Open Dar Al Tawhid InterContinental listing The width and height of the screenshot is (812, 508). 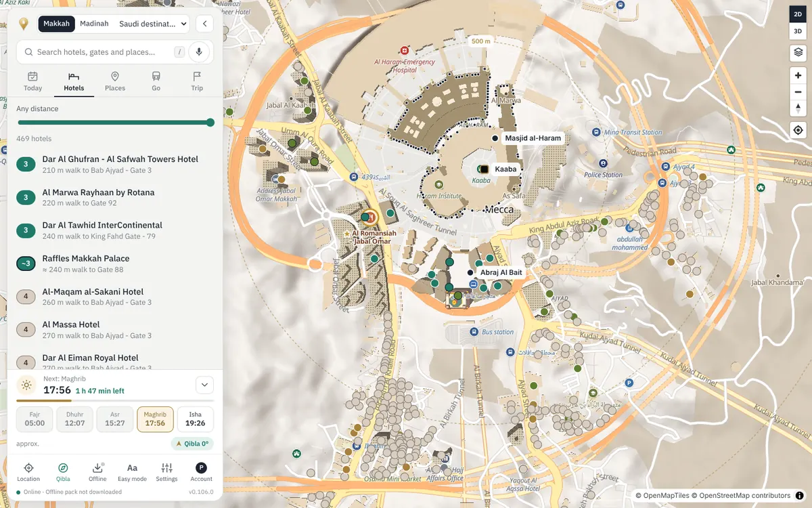(115, 230)
